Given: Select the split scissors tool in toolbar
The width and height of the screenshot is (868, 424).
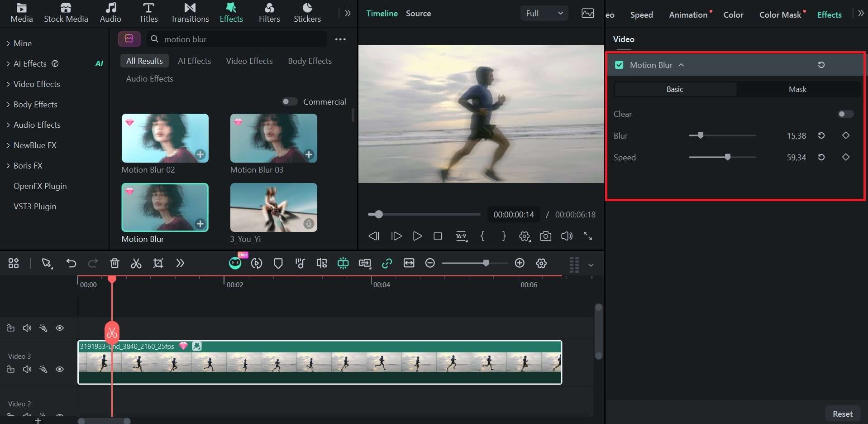Looking at the screenshot, I should [x=136, y=263].
